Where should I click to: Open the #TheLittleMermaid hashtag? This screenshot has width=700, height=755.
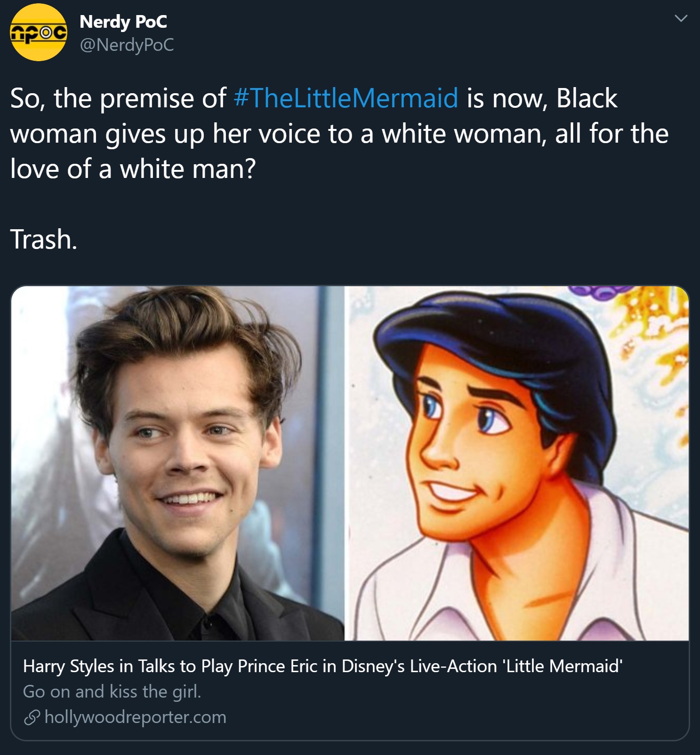[x=346, y=98]
